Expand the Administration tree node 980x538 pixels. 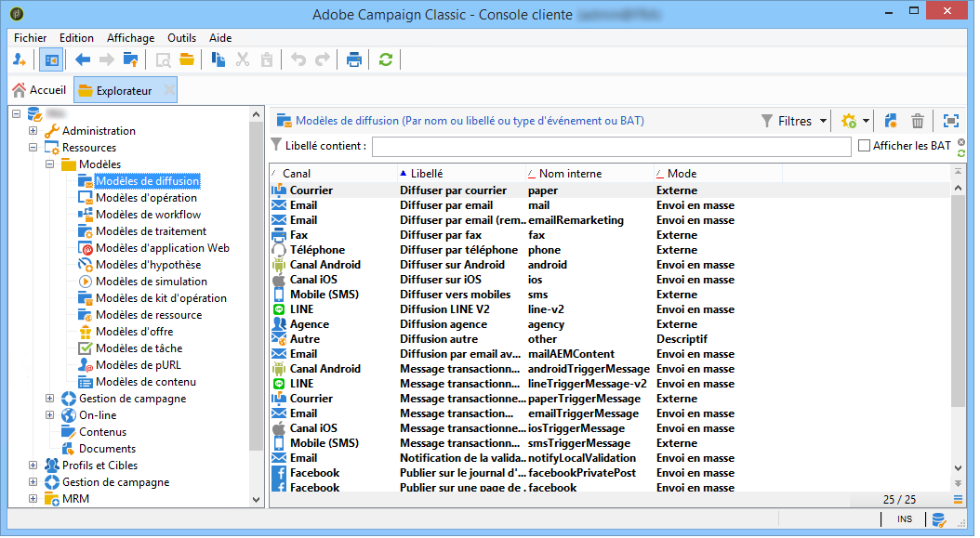(33, 131)
